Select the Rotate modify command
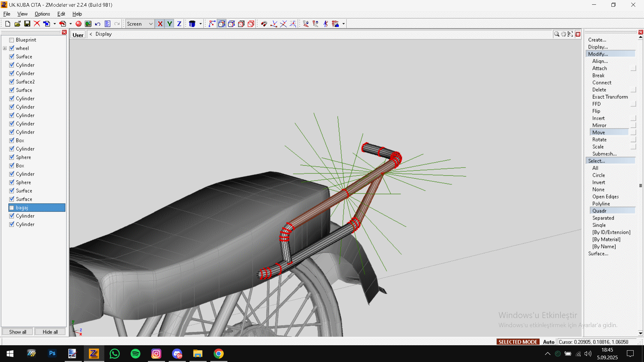This screenshot has width=644, height=362. [599, 140]
